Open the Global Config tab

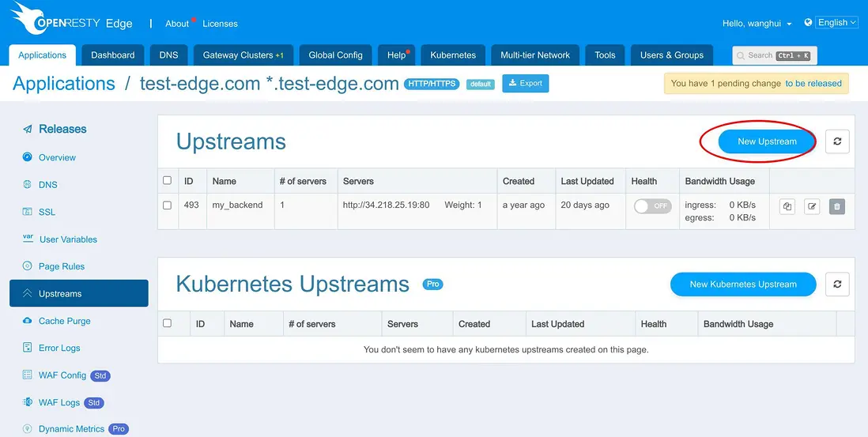click(x=335, y=55)
